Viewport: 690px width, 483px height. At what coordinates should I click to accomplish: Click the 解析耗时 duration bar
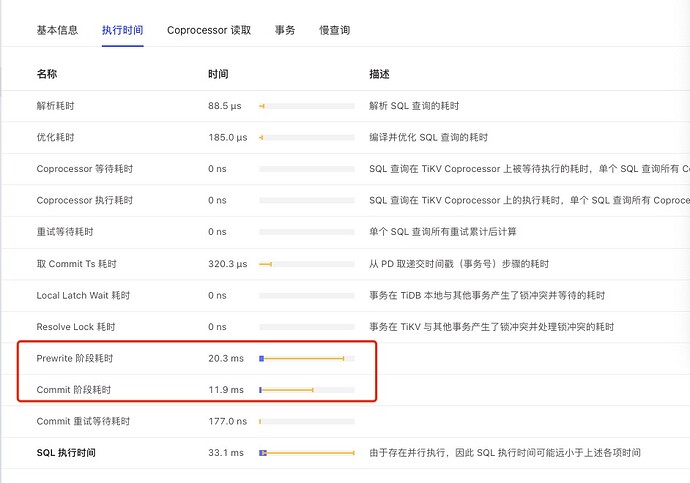306,106
